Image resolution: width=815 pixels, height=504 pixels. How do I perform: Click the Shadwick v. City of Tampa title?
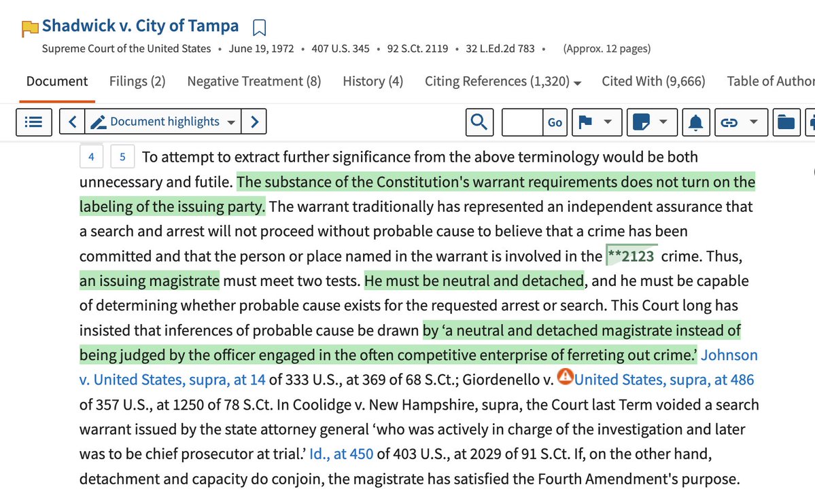click(x=140, y=25)
